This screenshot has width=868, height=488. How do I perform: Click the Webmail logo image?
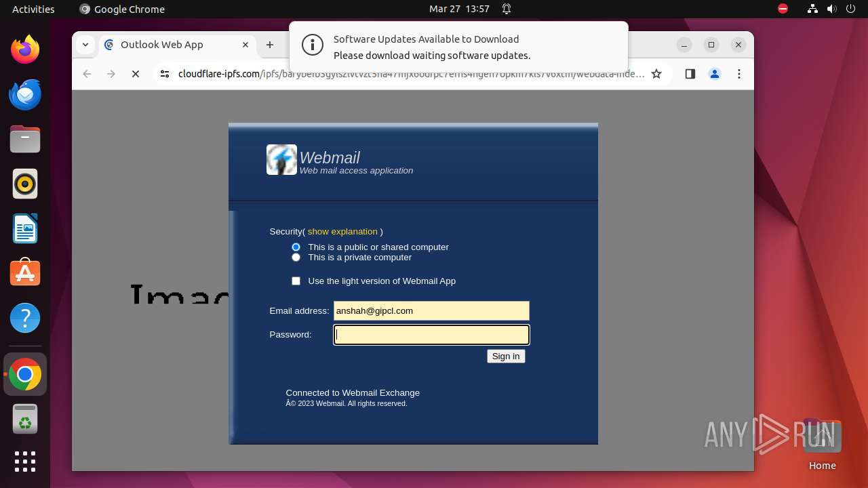pos(281,160)
